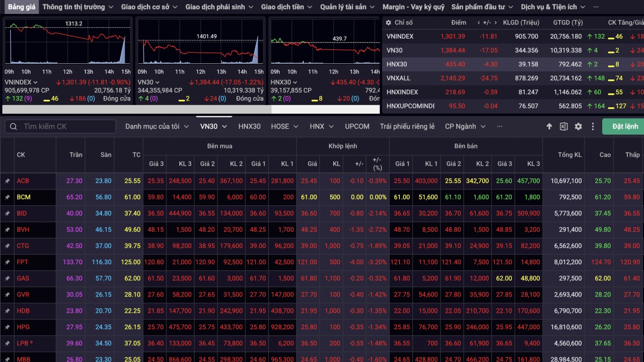Open the Chỉ số index settings gear

coord(389,23)
